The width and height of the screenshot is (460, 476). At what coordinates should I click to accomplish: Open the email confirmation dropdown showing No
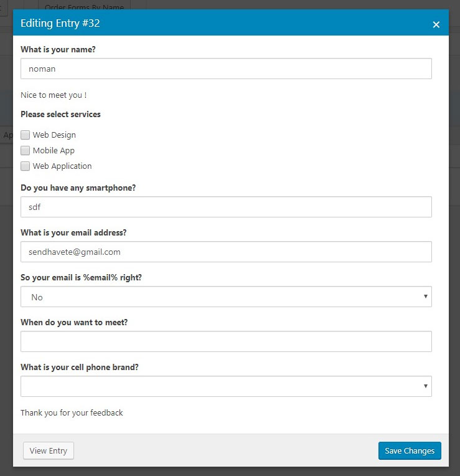click(226, 297)
